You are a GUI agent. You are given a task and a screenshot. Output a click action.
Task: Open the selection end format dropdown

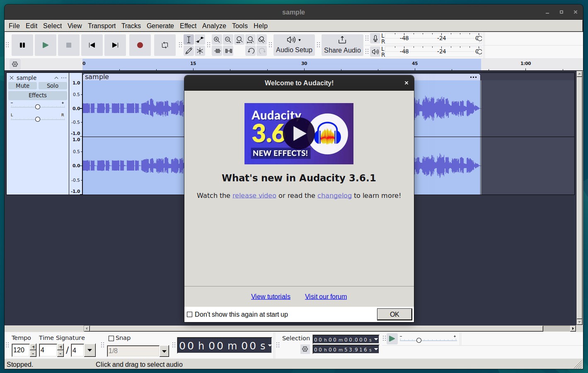[376, 349]
